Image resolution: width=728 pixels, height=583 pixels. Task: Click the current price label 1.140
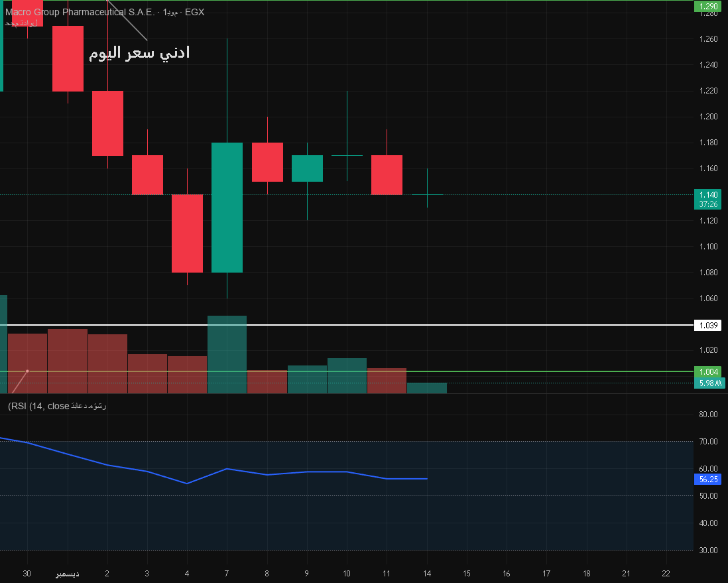(707, 194)
